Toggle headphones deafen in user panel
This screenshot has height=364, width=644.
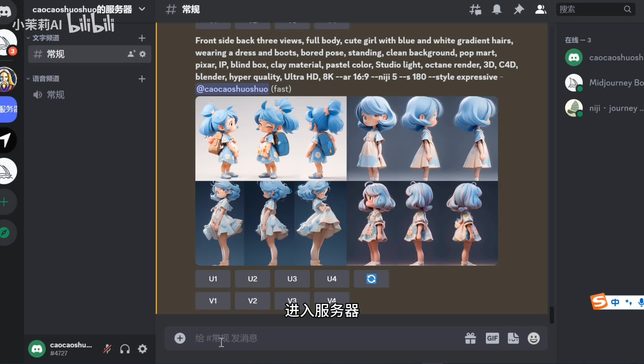click(125, 349)
